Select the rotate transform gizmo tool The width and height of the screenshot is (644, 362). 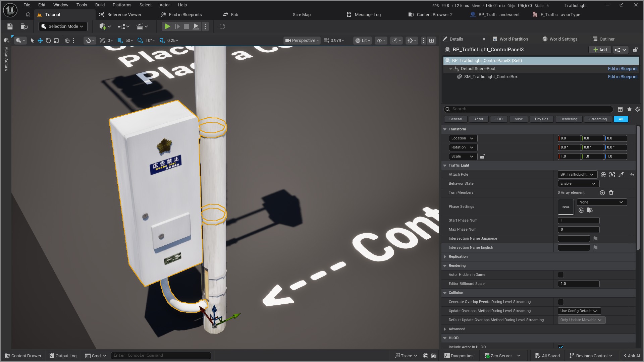click(48, 41)
